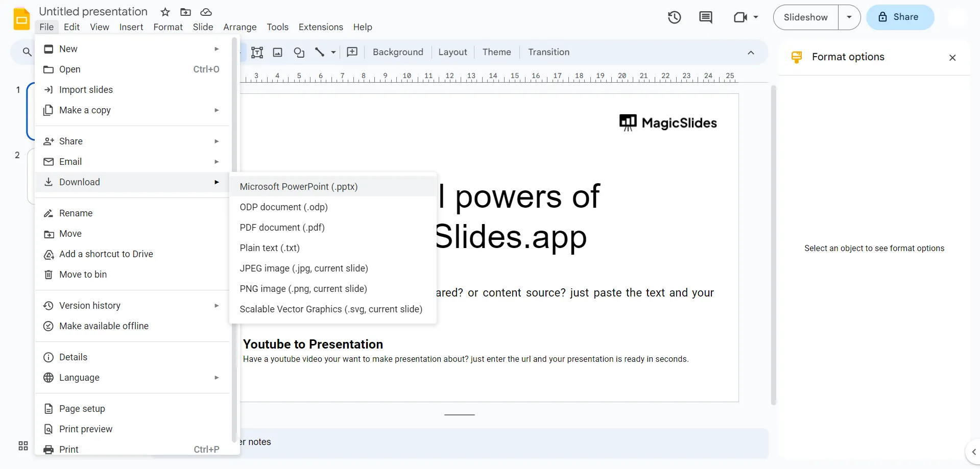This screenshot has height=469, width=980.
Task: Select PDF document (.pdf) option
Action: point(282,228)
